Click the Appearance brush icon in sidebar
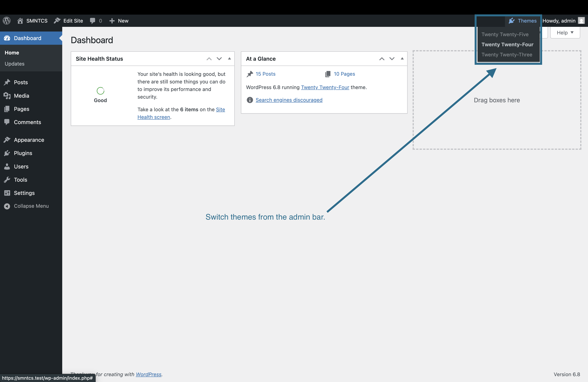588x382 pixels. [7, 140]
